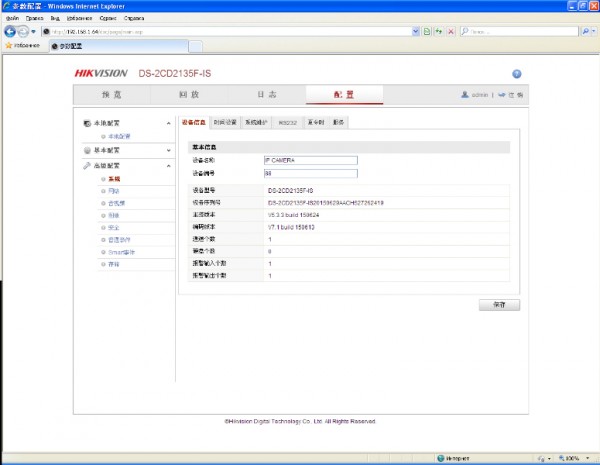Select the 音视频 item in sidebar

[117, 203]
